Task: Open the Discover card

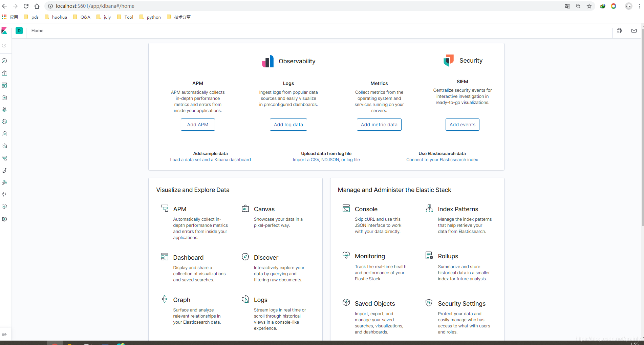Action: coord(276,267)
